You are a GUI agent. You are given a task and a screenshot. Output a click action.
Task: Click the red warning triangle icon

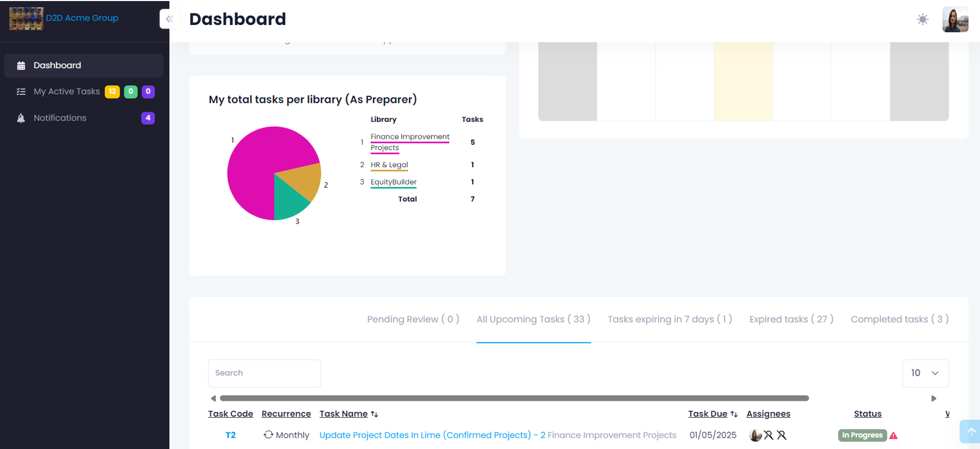coord(893,435)
